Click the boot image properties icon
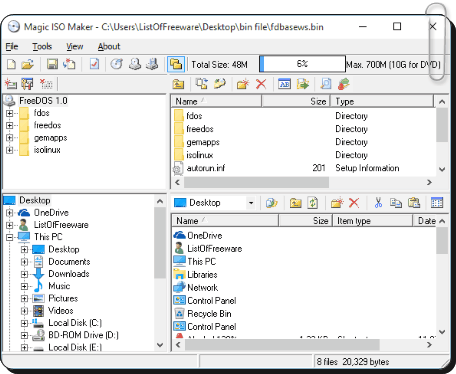 (27, 84)
